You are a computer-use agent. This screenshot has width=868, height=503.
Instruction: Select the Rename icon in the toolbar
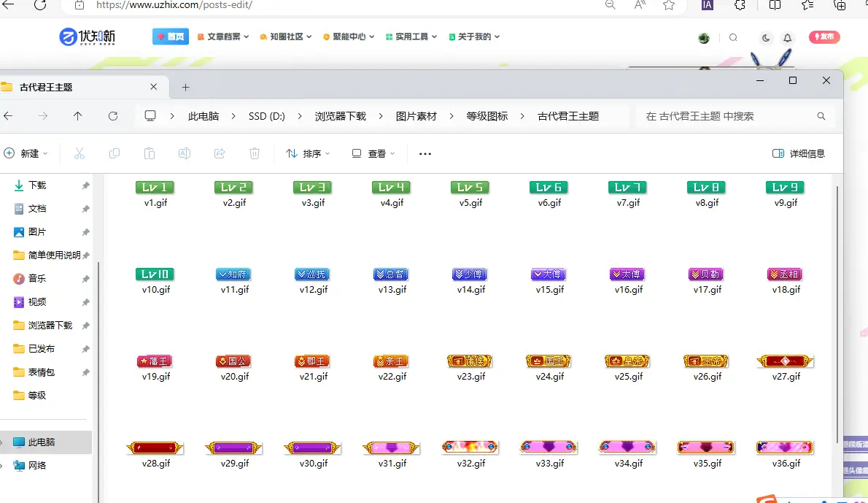[x=184, y=153]
